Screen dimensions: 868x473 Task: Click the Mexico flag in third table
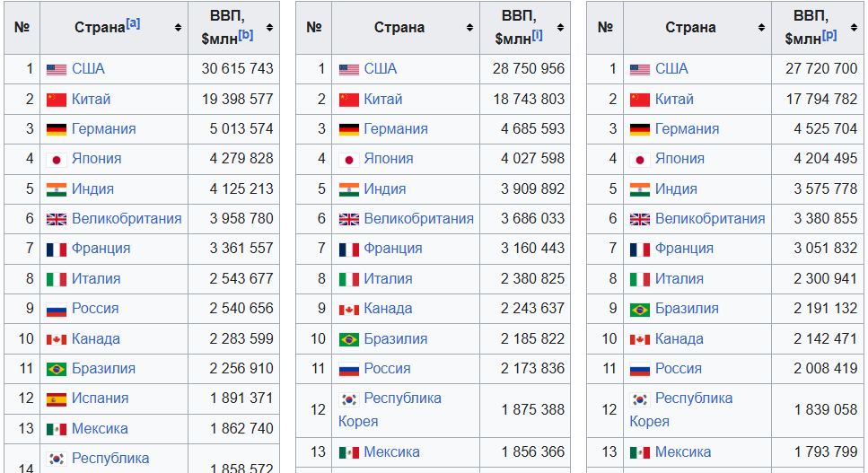640,452
